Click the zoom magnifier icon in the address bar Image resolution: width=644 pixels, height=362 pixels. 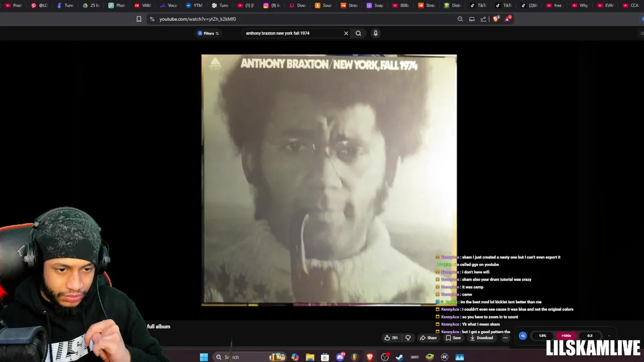click(x=460, y=19)
